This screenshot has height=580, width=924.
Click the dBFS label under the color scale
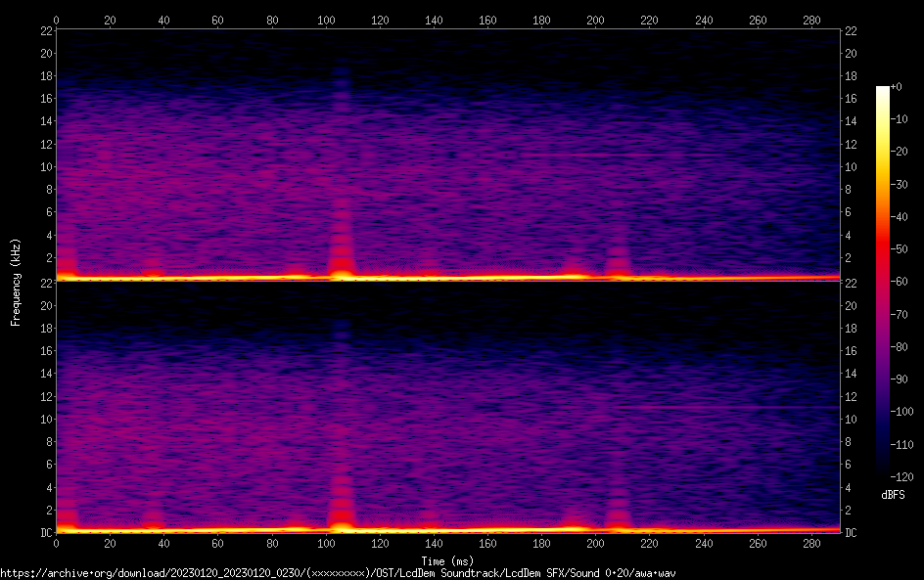tap(892, 495)
